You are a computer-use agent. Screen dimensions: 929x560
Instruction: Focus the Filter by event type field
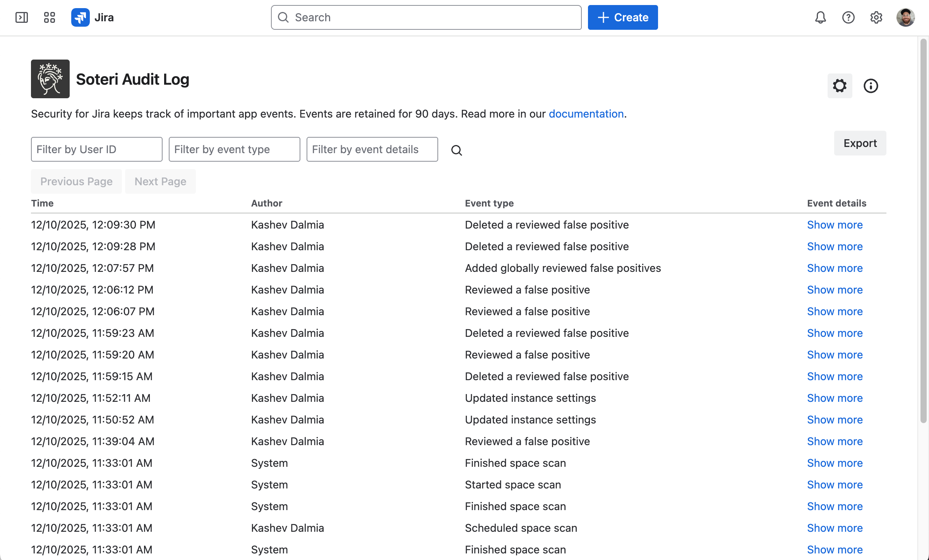click(235, 149)
